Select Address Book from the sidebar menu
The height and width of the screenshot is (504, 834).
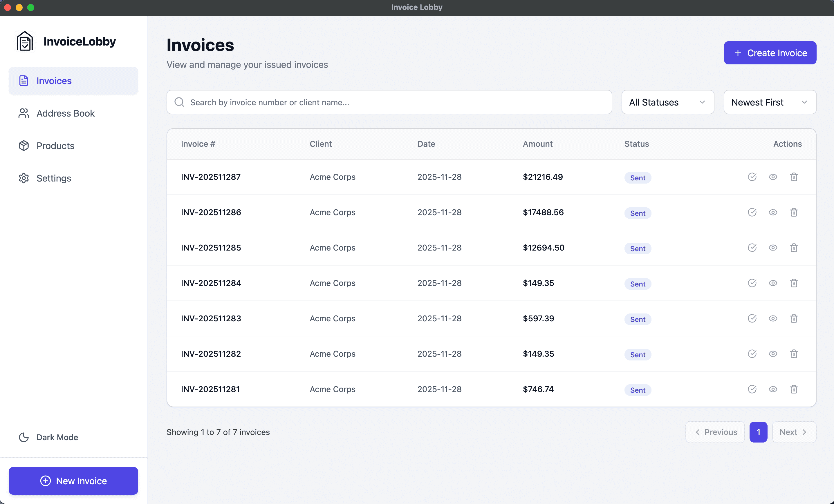[65, 113]
